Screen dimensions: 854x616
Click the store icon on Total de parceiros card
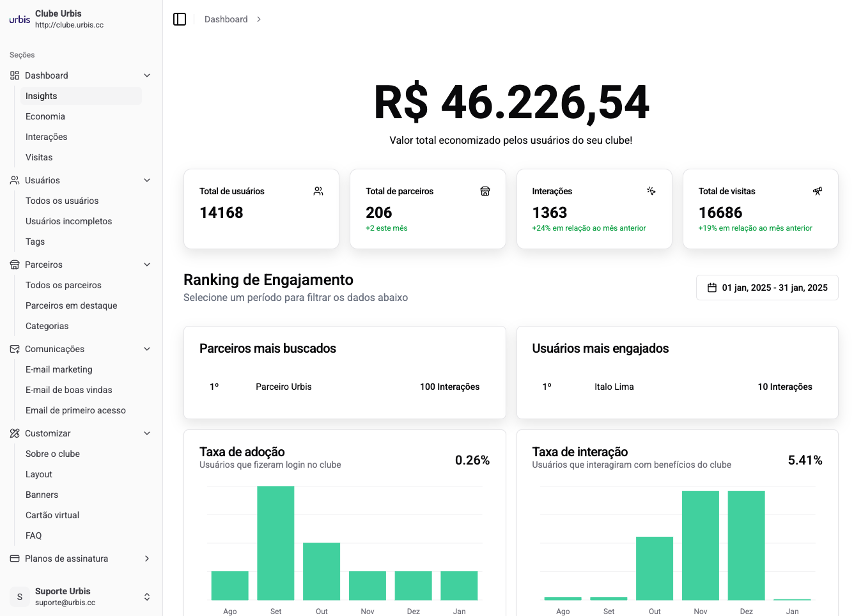(485, 191)
